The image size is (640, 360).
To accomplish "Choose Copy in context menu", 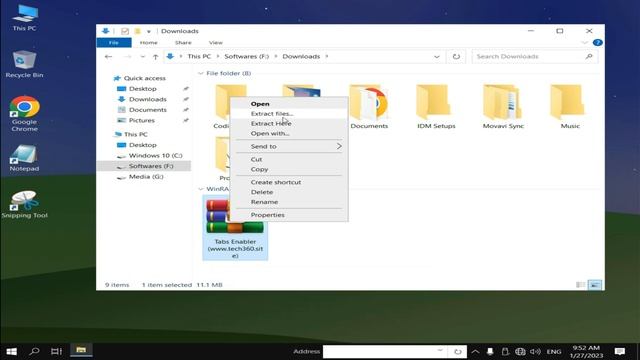I will click(x=289, y=169).
